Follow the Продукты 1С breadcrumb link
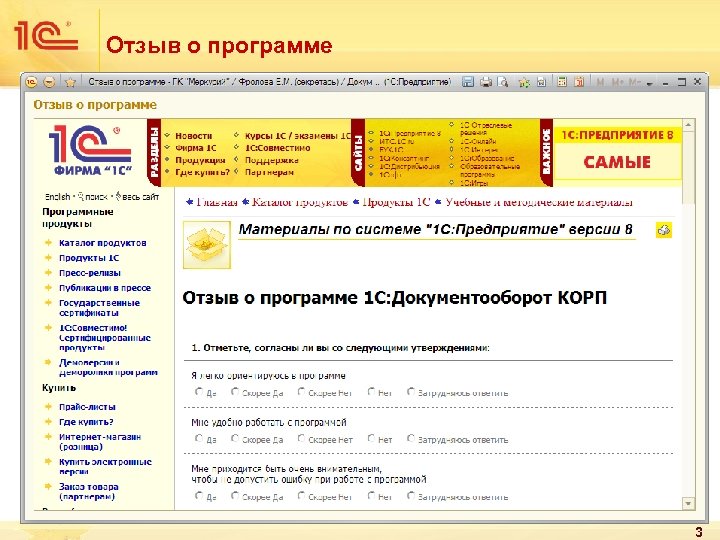This screenshot has height=540, width=720. 396,202
